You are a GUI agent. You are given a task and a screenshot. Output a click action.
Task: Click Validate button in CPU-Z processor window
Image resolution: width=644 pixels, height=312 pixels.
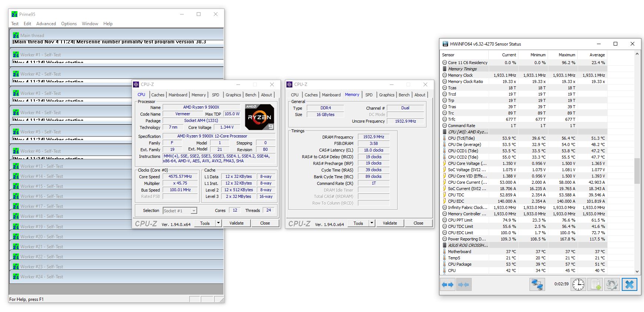pyautogui.click(x=236, y=223)
